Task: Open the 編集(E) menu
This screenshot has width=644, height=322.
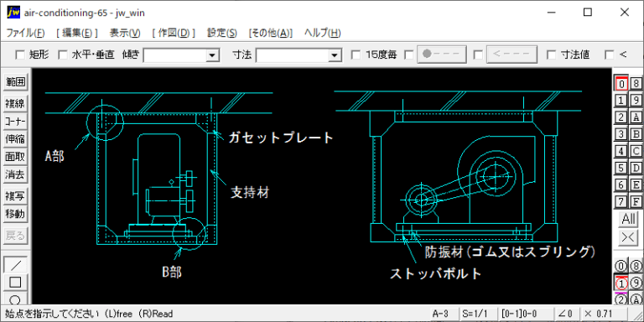Action: point(77,34)
